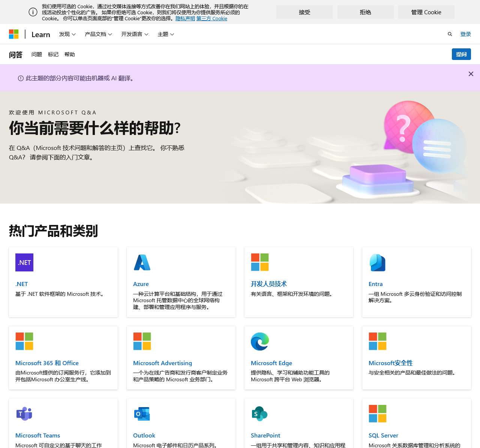Click text 与安全相关的产品和最佳做法的问题

[x=412, y=373]
